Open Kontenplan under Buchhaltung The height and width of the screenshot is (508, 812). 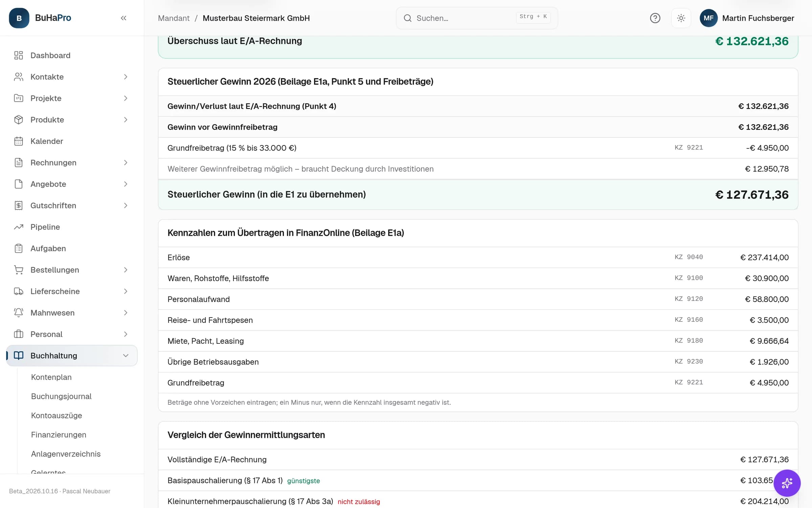point(51,377)
